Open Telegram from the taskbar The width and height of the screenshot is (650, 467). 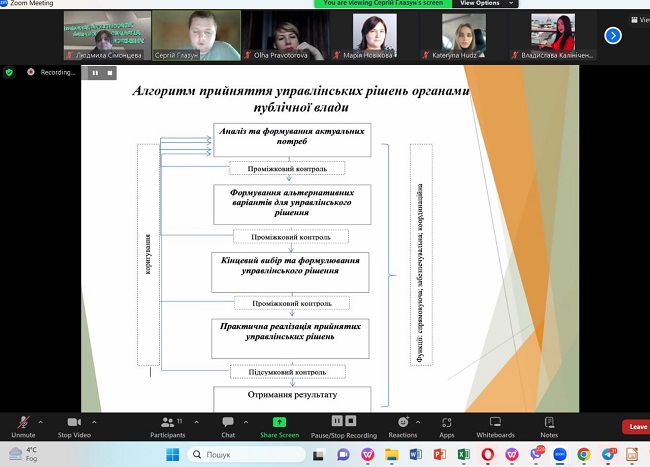(608, 454)
